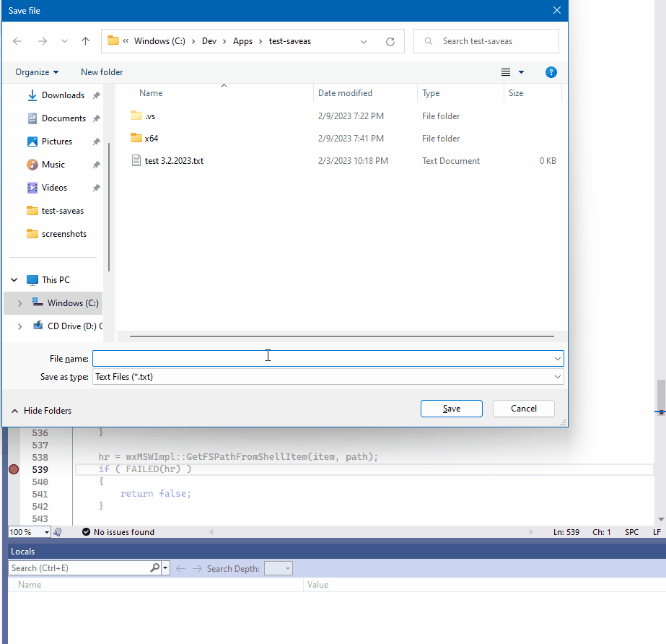The height and width of the screenshot is (644, 666).
Task: Open the Organize menu
Action: (x=36, y=72)
